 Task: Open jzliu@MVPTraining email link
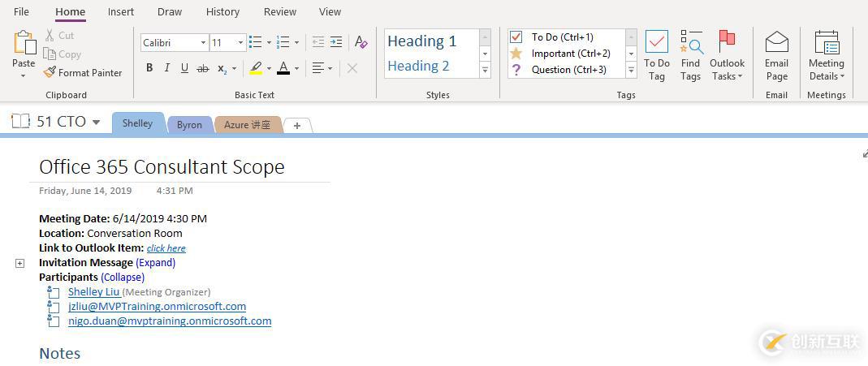tap(158, 306)
